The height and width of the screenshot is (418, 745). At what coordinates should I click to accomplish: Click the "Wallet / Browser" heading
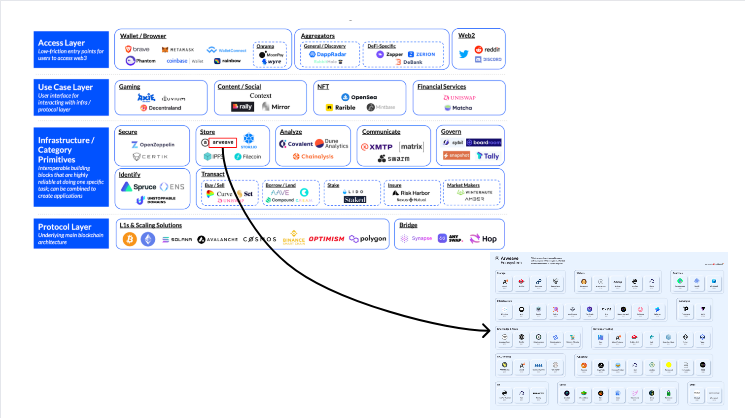coord(143,36)
